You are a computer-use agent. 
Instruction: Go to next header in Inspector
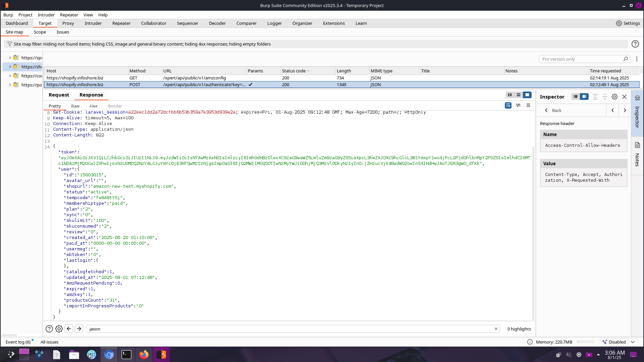coord(625,110)
